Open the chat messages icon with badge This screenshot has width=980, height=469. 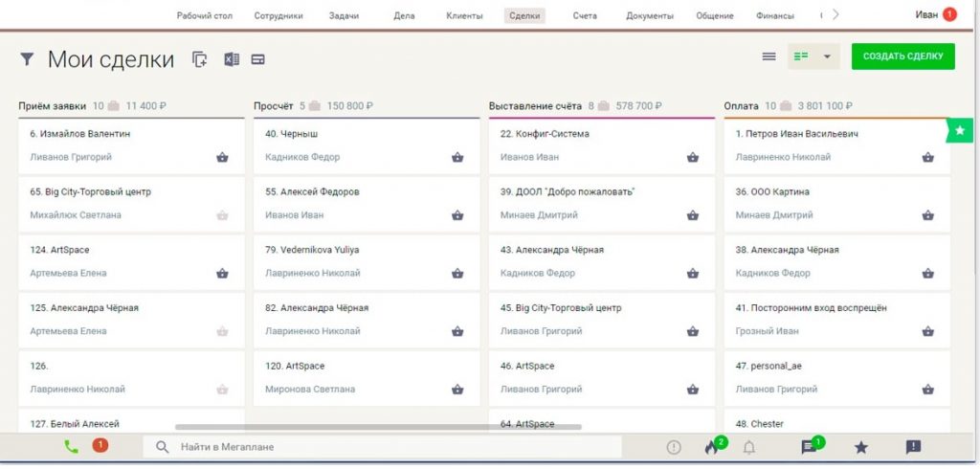(809, 447)
